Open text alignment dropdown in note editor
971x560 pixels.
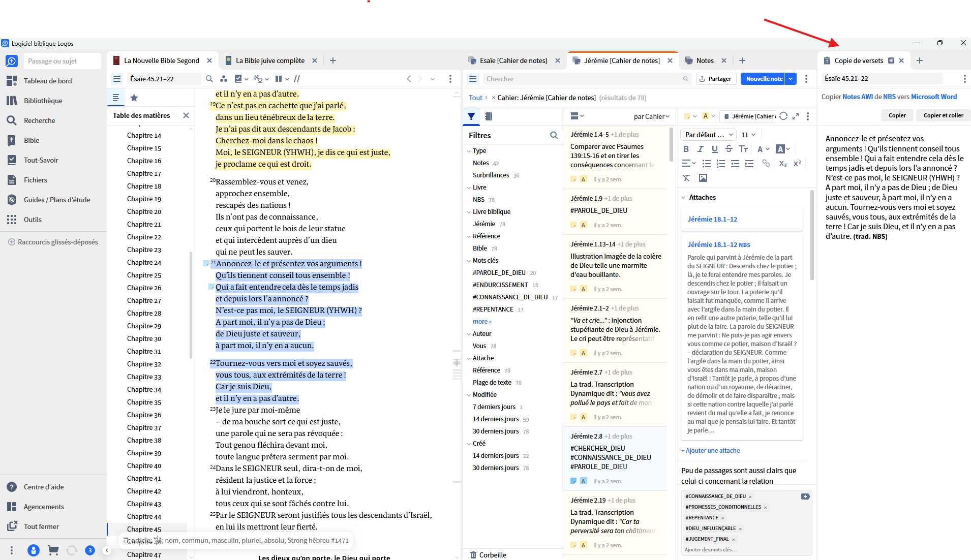(689, 163)
